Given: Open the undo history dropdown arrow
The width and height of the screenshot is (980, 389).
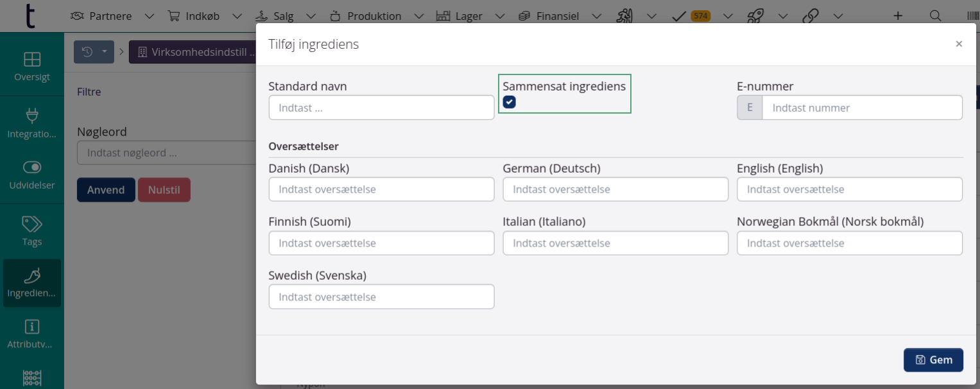Looking at the screenshot, I should [105, 51].
